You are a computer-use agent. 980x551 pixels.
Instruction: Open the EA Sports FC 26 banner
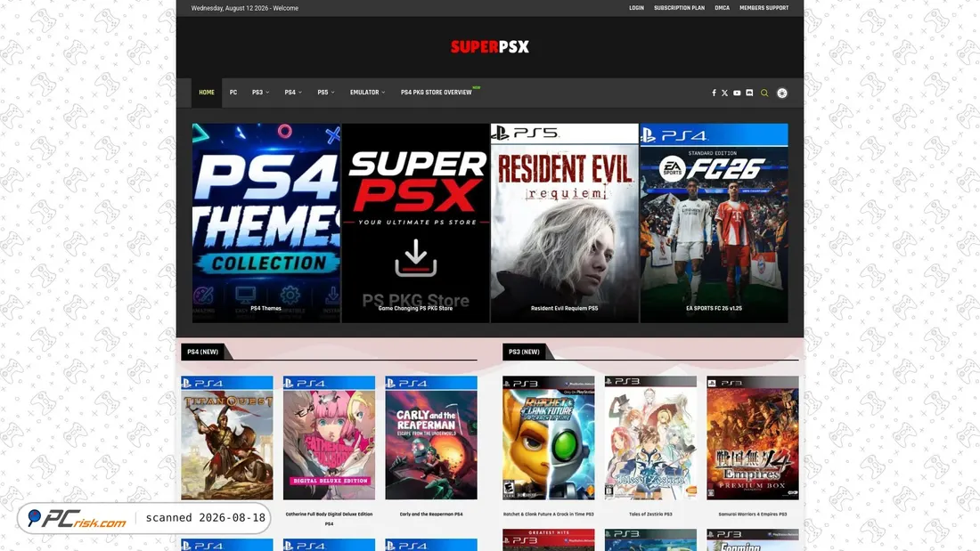click(714, 223)
